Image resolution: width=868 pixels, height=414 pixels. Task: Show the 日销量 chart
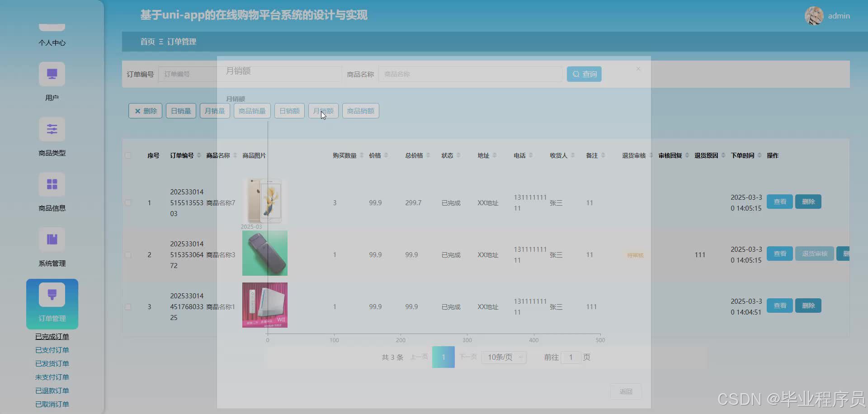coord(181,111)
